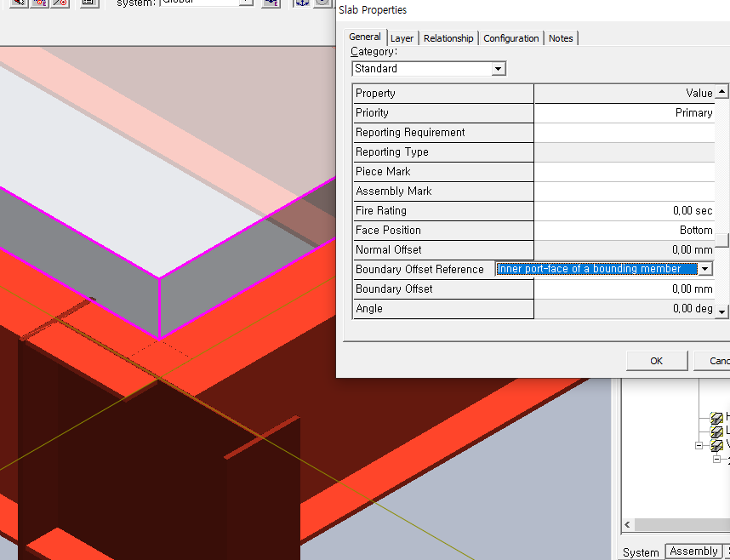Click the left scroll arrow of the explorer tree
Screen dimensions: 730x560
click(627, 524)
